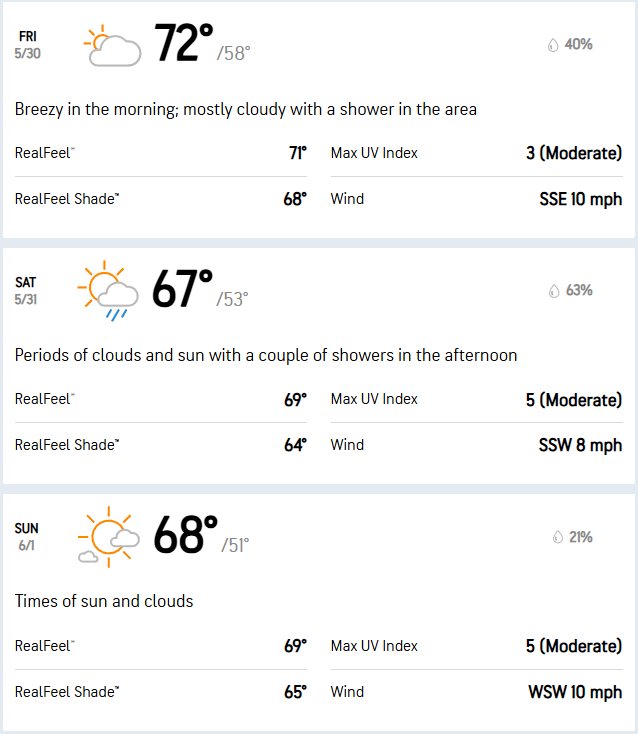Click Sunday's 68° high temperature
Viewport: 638px width, 734px height.
186,535
